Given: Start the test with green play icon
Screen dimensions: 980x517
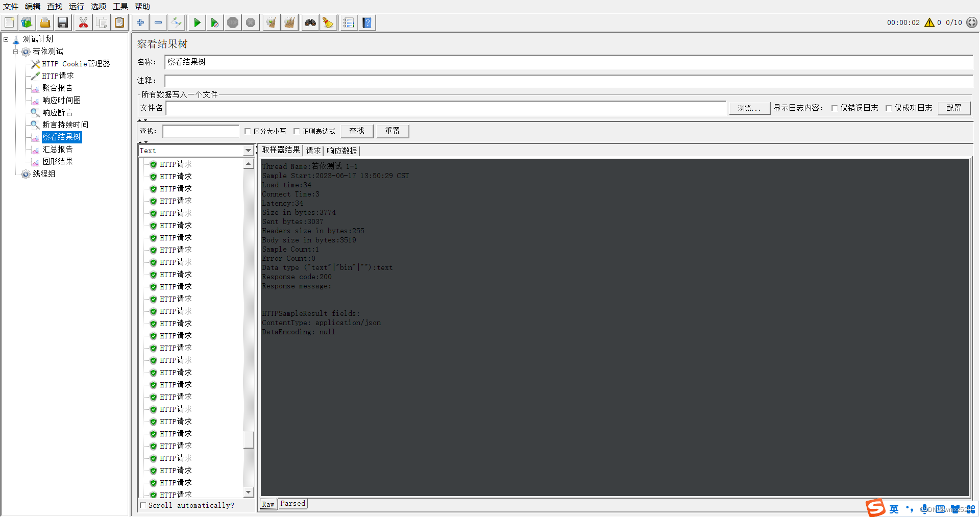Looking at the screenshot, I should (197, 22).
